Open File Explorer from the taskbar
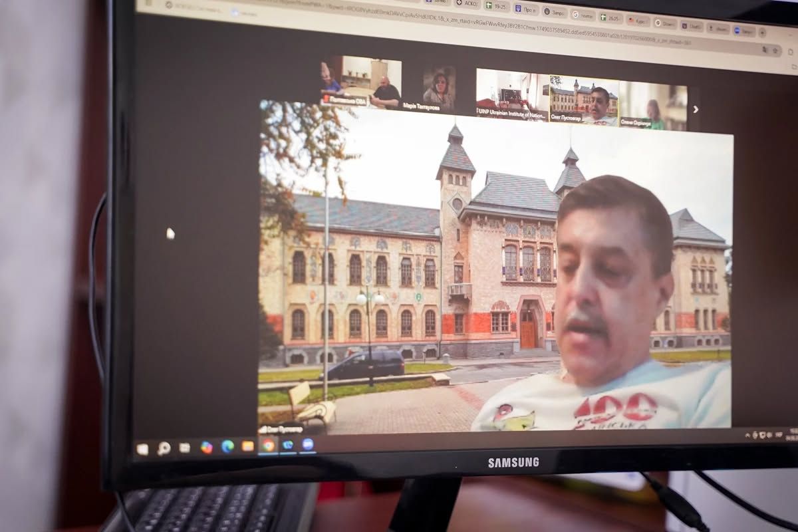This screenshot has height=532, width=798. pyautogui.click(x=247, y=446)
